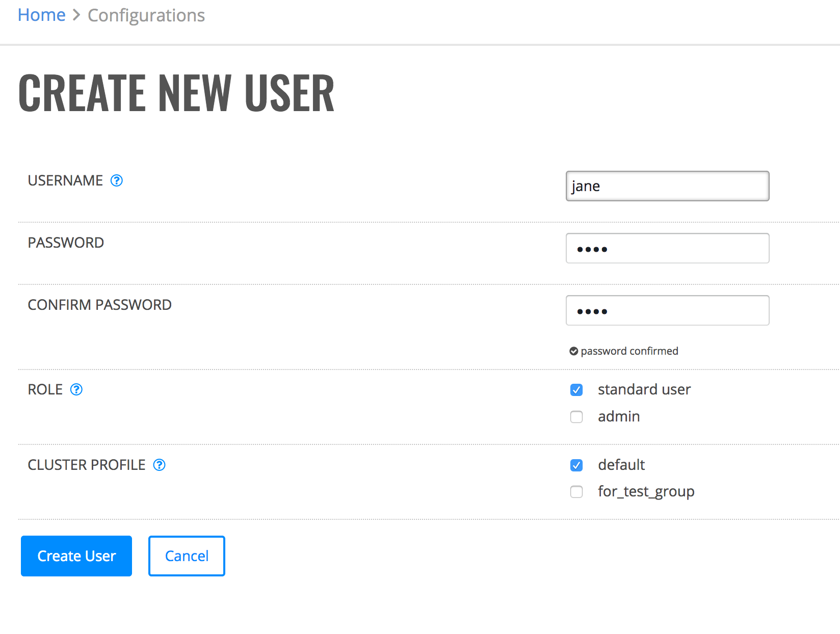Focus the Username field containing jane
This screenshot has height=634, width=840.
(668, 186)
